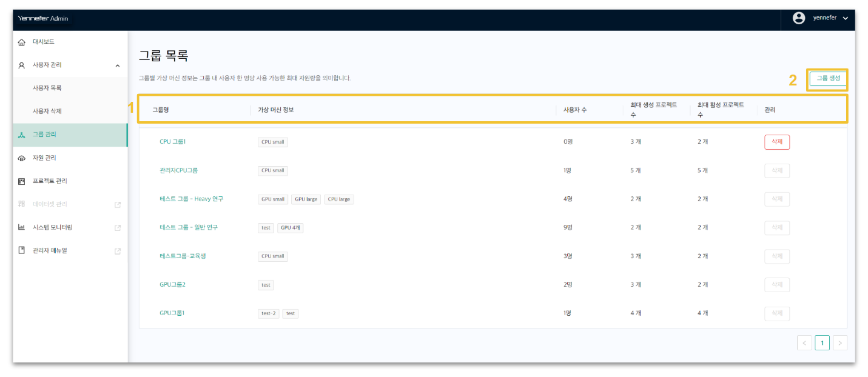Click page number 1 in pagination
This screenshot has width=868, height=377.
point(823,343)
